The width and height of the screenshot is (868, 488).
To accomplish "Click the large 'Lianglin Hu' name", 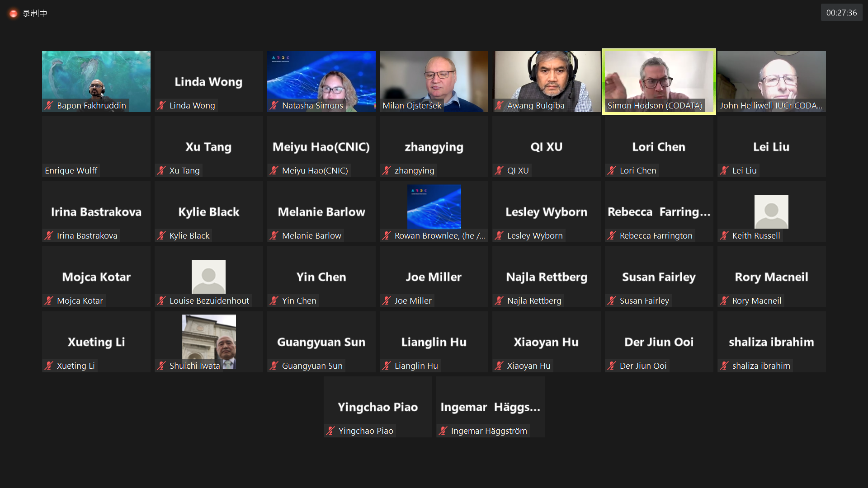I will coord(434,342).
